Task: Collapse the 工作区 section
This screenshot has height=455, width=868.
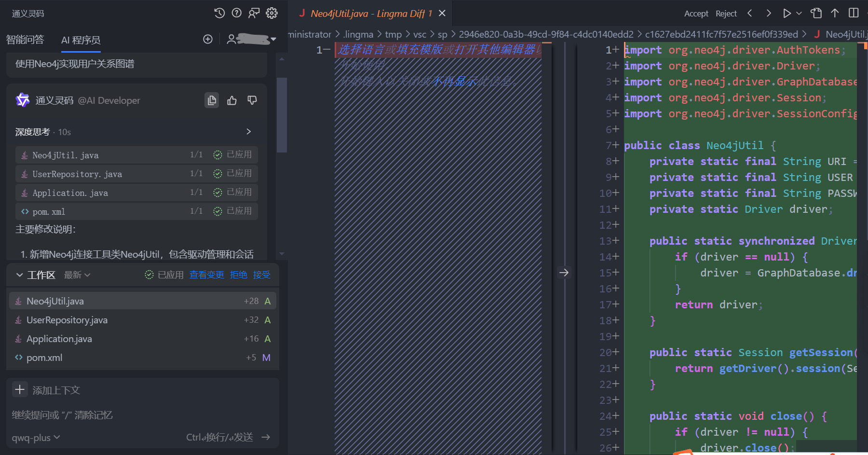Action: pyautogui.click(x=20, y=275)
